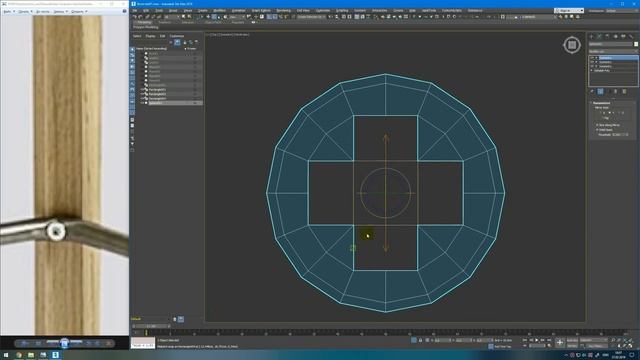Click the Set Key button
Viewport: 640px width, 360px height.
[572, 346]
